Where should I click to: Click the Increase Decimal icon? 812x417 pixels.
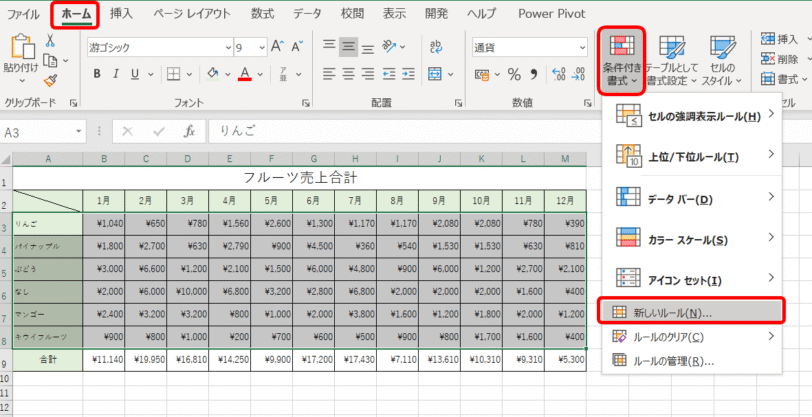(561, 74)
